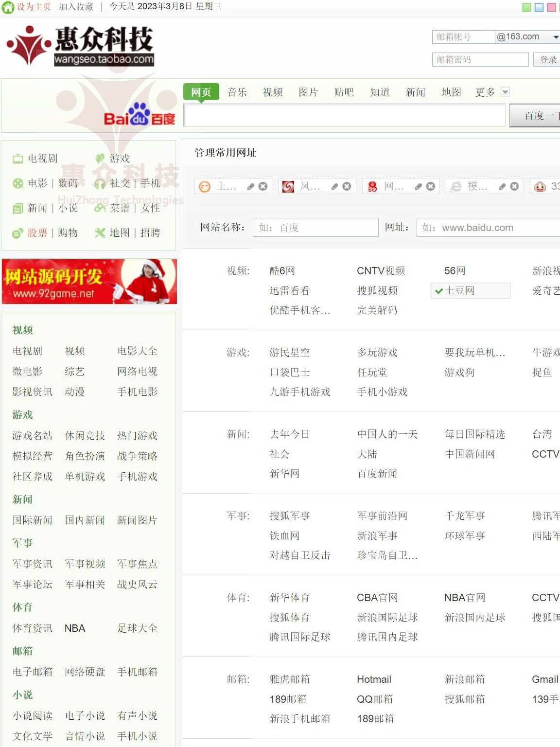Remove the 模… shortcut
Screen dimensions: 560x747
click(514, 187)
